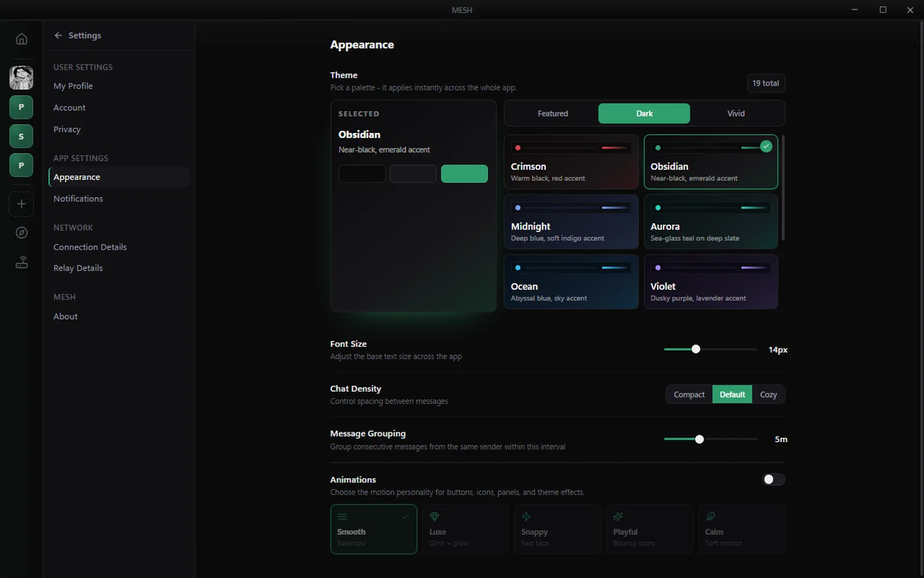Switch to the Dark themes tab
The width and height of the screenshot is (924, 578).
644,113
